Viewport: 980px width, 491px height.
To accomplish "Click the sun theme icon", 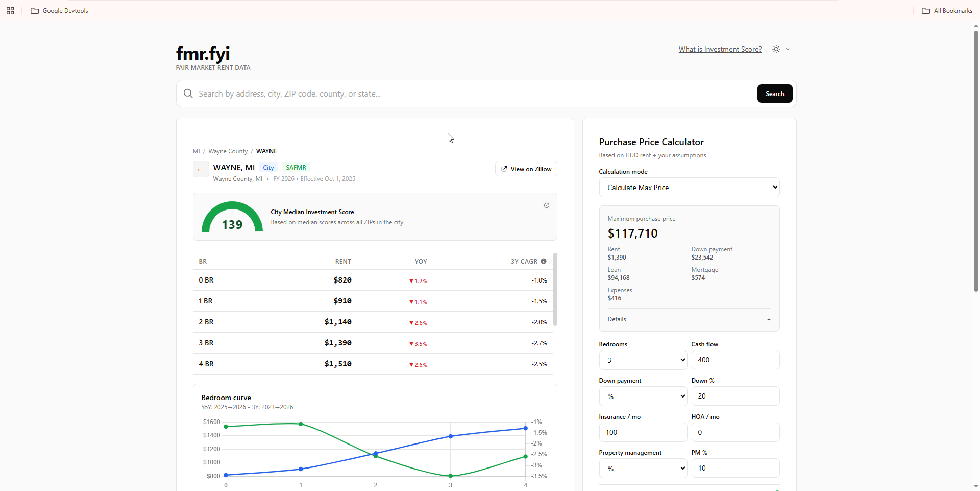I will 776,49.
